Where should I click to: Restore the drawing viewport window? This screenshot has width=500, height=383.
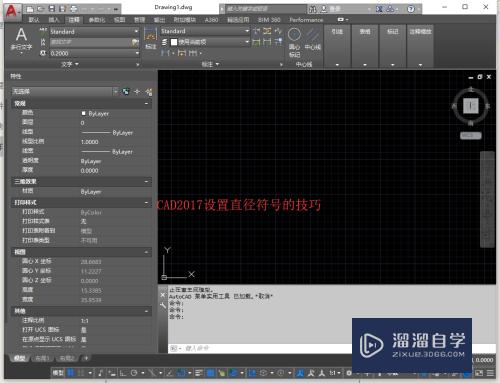coord(480,77)
